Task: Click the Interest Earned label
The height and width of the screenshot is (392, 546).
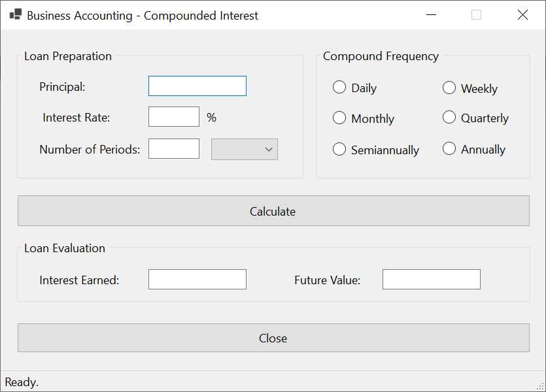Action: pos(79,280)
